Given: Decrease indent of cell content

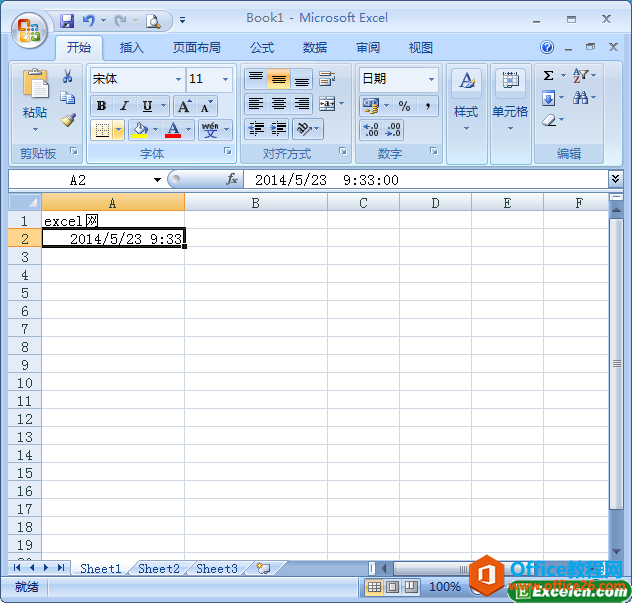Looking at the screenshot, I should [x=256, y=129].
